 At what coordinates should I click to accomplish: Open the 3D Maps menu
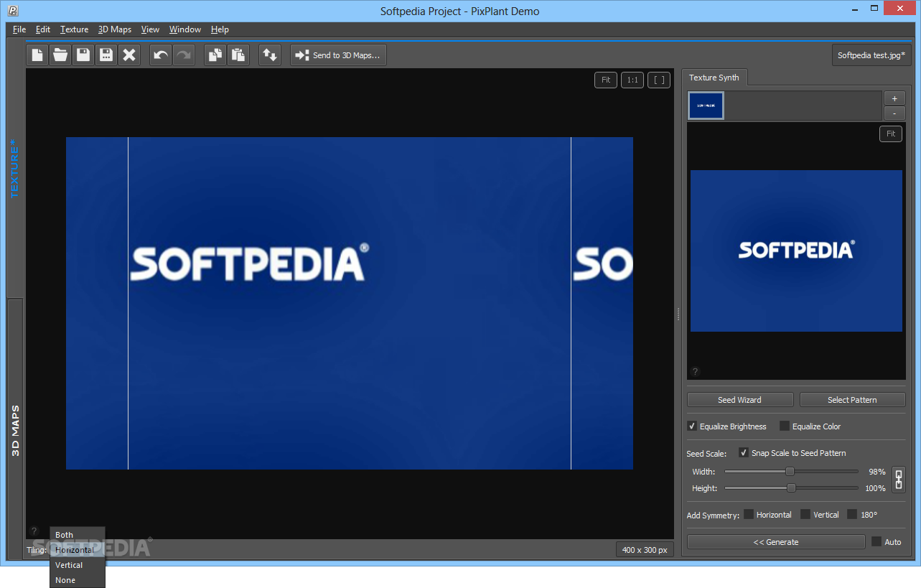(115, 29)
